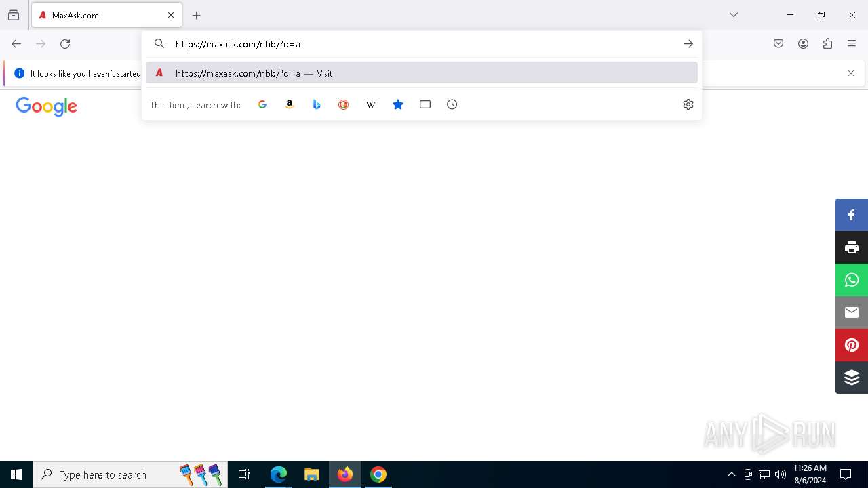This screenshot has width=868, height=488.
Task: Open Firefox account icon
Action: pyautogui.click(x=803, y=44)
